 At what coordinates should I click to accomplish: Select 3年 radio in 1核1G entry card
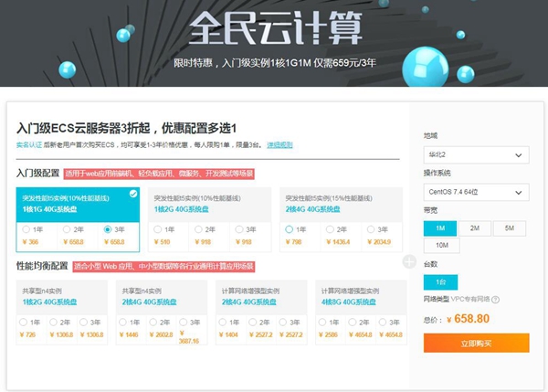coord(108,229)
